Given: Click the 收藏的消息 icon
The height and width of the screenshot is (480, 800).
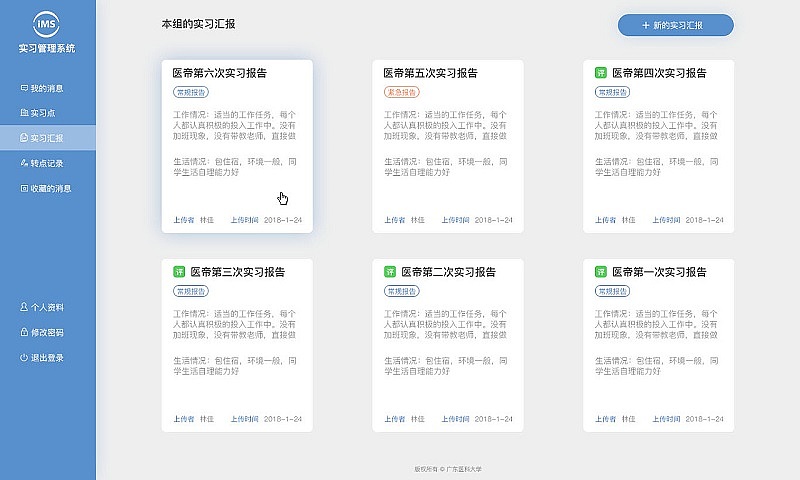Looking at the screenshot, I should click(x=24, y=188).
